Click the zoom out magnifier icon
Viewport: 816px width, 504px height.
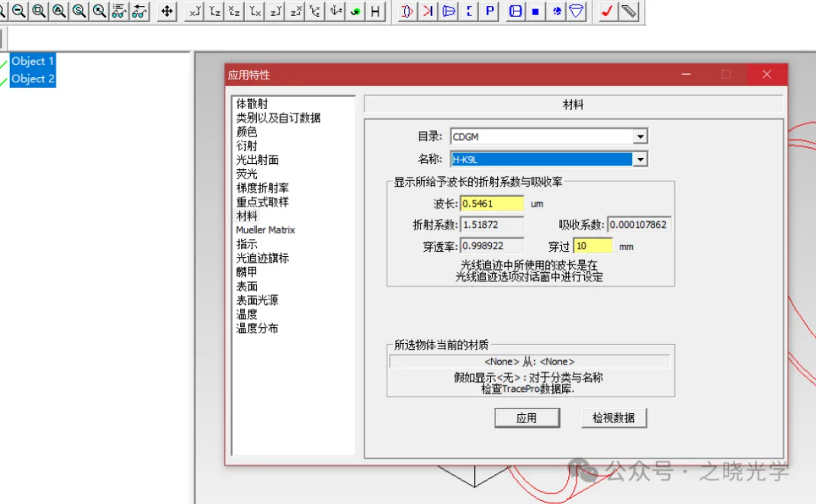pos(18,11)
